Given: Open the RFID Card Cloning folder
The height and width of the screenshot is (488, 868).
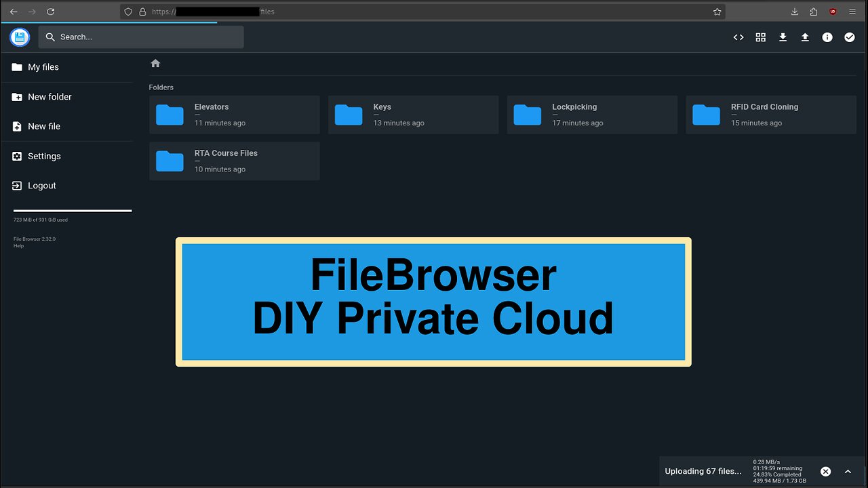Looking at the screenshot, I should (x=771, y=115).
